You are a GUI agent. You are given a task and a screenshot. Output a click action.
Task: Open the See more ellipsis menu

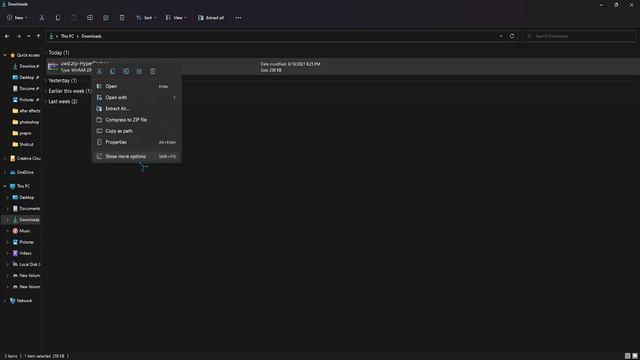point(238,18)
